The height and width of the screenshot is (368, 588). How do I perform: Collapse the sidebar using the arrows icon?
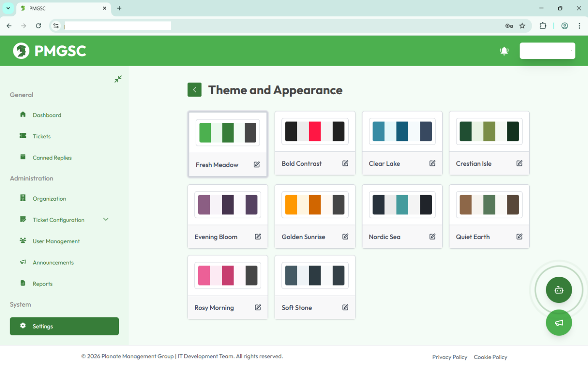118,79
